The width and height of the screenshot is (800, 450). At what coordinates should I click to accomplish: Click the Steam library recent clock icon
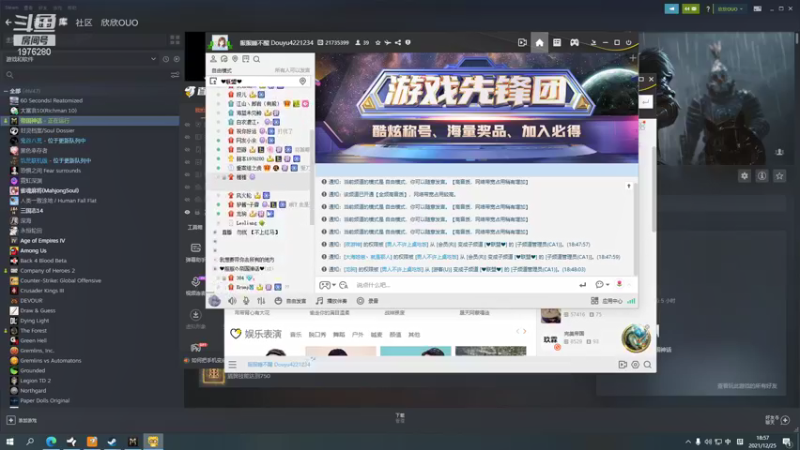pyautogui.click(x=166, y=59)
